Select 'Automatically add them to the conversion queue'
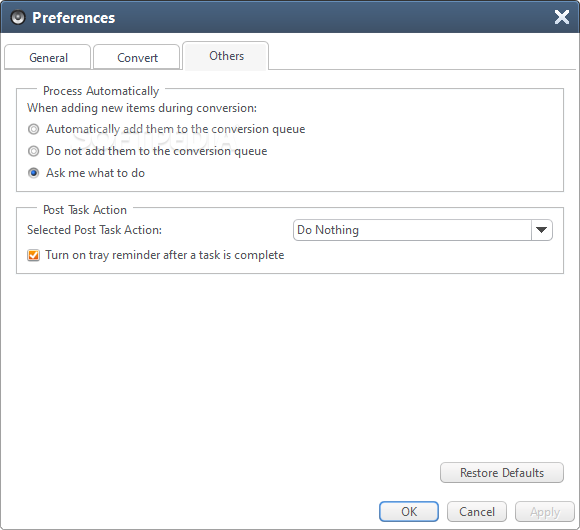The image size is (580, 530). [33, 129]
